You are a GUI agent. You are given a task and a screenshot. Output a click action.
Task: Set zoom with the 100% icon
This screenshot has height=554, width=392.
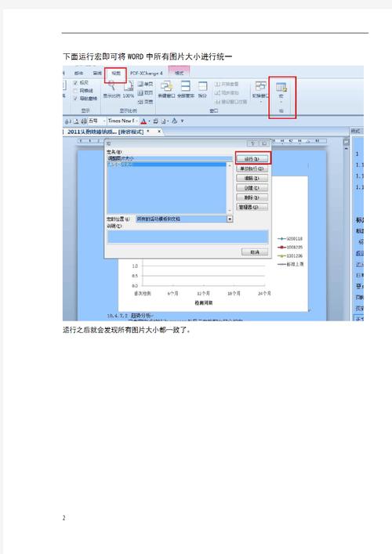[x=129, y=89]
